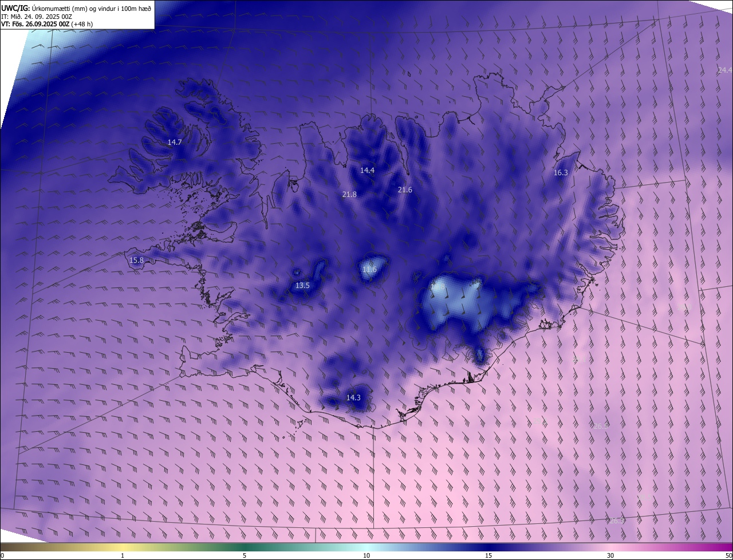Click the 1 tick on the color scale

coord(123,555)
